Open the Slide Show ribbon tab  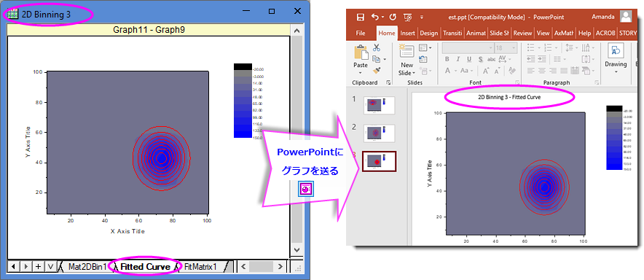pos(500,34)
